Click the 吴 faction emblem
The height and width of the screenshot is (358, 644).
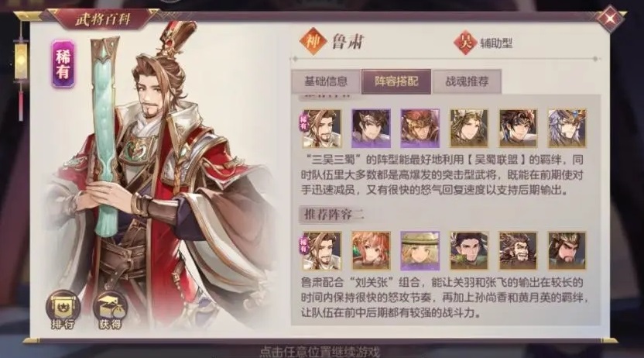[x=465, y=42]
